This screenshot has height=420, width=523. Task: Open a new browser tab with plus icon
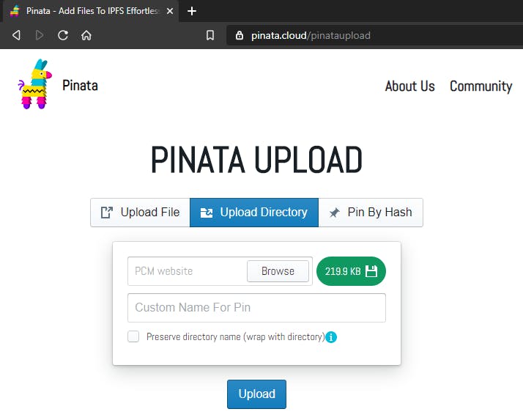pyautogui.click(x=192, y=11)
